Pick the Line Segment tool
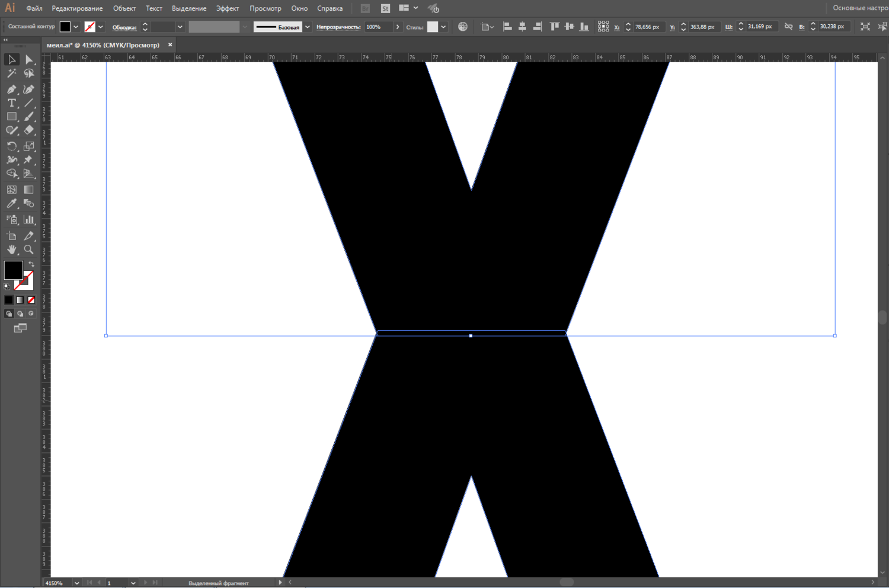 [28, 103]
